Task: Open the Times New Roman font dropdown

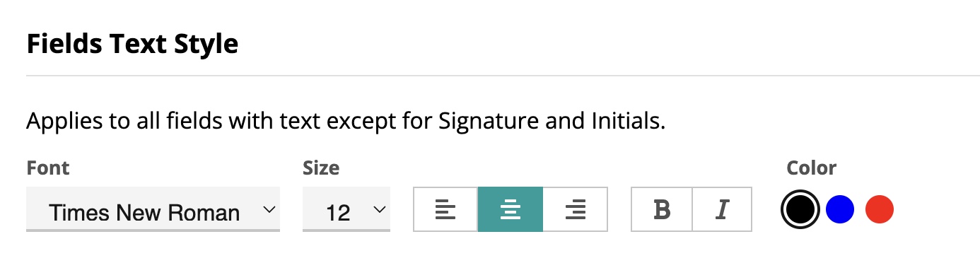Action: 153,209
